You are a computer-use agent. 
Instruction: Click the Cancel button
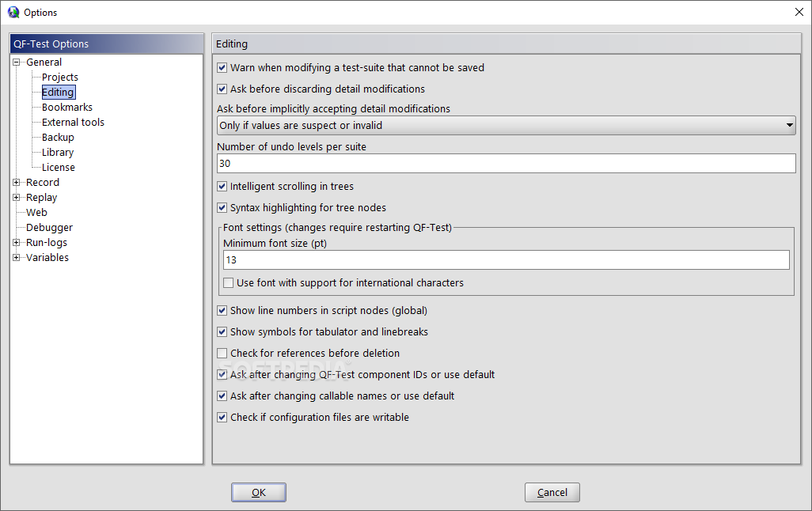pyautogui.click(x=552, y=492)
